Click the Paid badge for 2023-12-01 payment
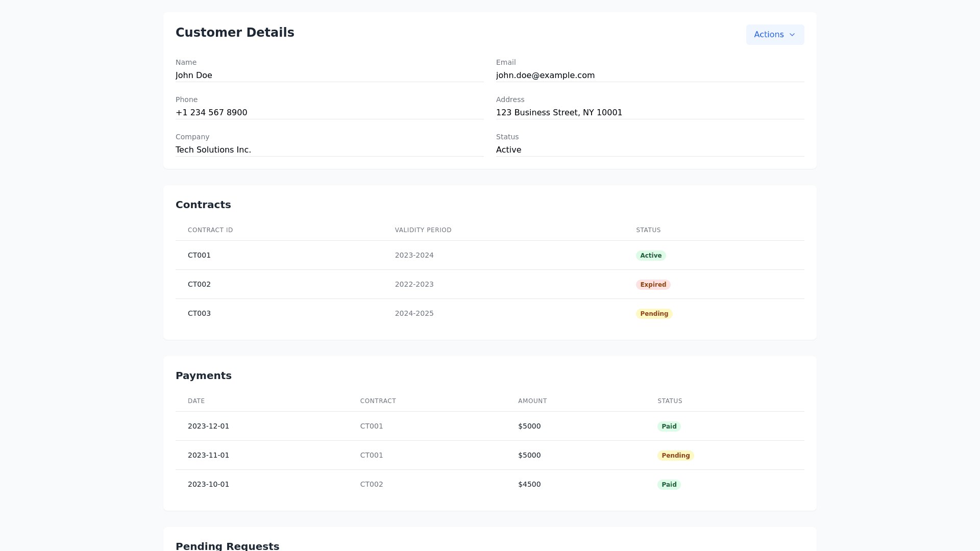The image size is (980, 551). (669, 427)
